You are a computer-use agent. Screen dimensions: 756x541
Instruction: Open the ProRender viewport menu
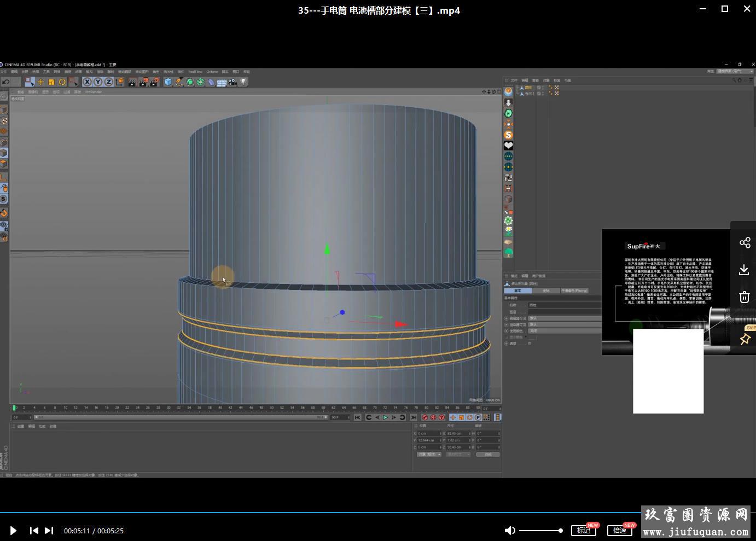click(x=94, y=92)
